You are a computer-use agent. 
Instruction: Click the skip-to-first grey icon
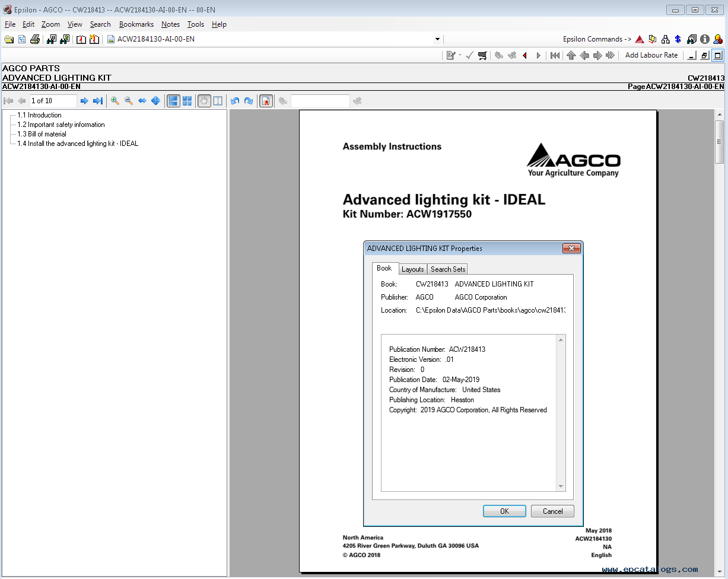coord(555,55)
